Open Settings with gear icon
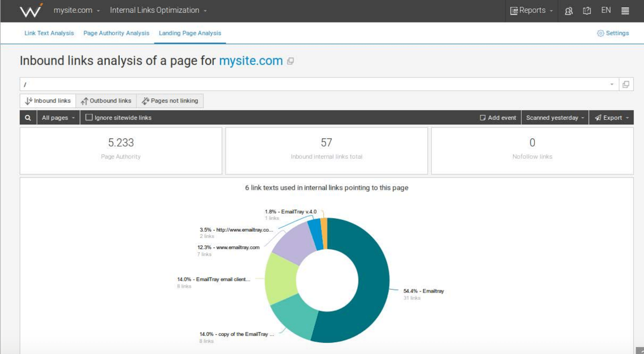Screen dimensions: 644x354 (613, 33)
